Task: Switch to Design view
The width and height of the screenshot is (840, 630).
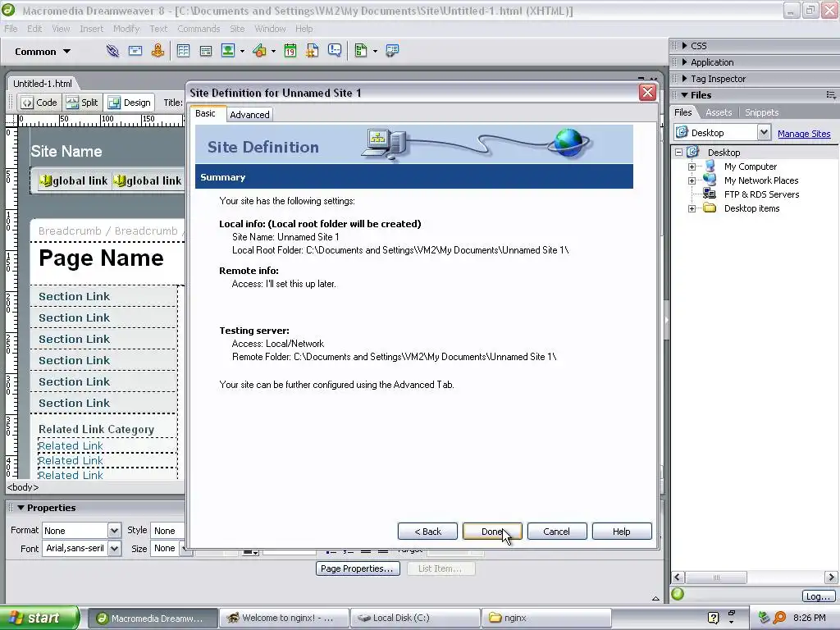Action: [x=130, y=103]
